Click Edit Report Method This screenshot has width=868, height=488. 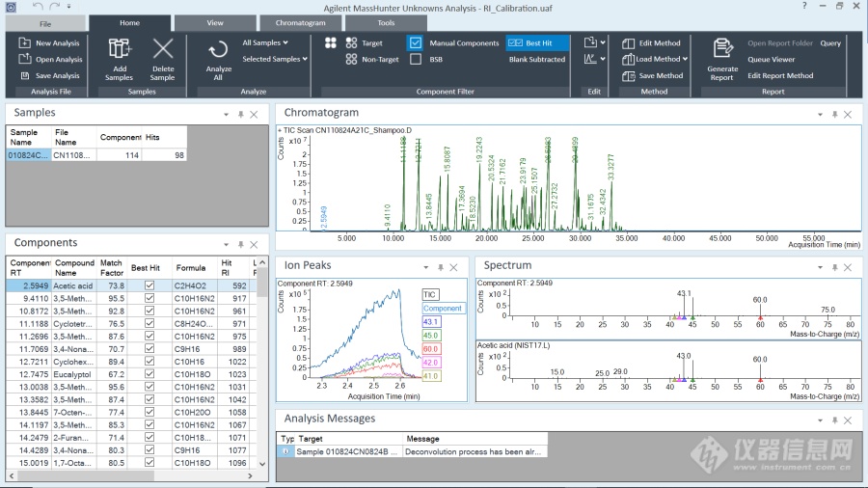coord(780,76)
